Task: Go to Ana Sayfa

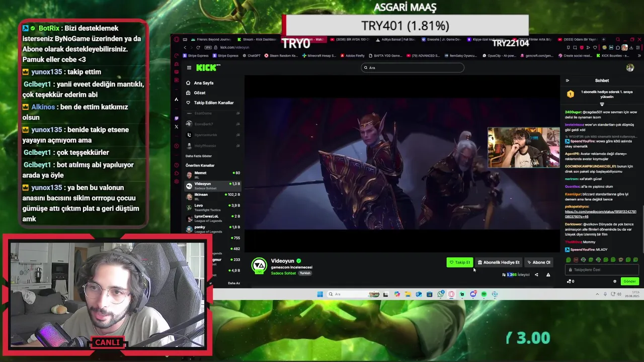Action: coord(200,83)
